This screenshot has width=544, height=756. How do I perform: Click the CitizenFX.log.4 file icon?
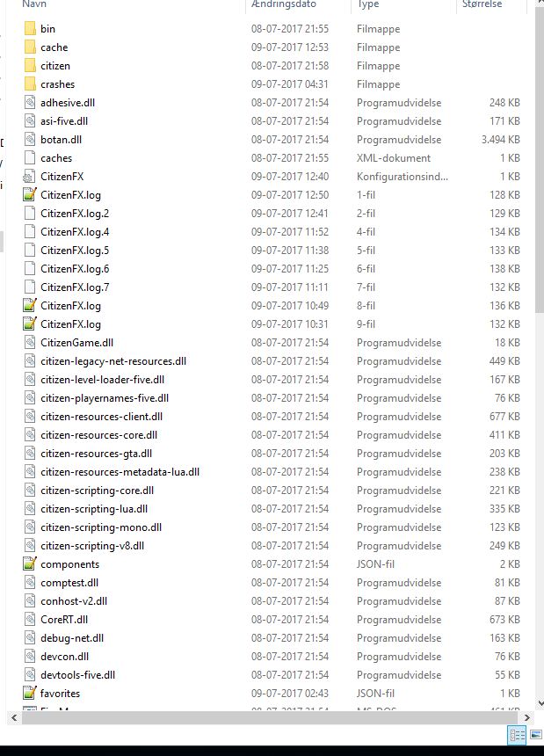29,232
